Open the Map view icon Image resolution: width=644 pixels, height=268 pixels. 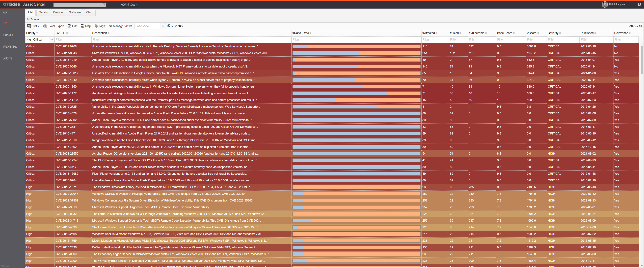coord(83,26)
